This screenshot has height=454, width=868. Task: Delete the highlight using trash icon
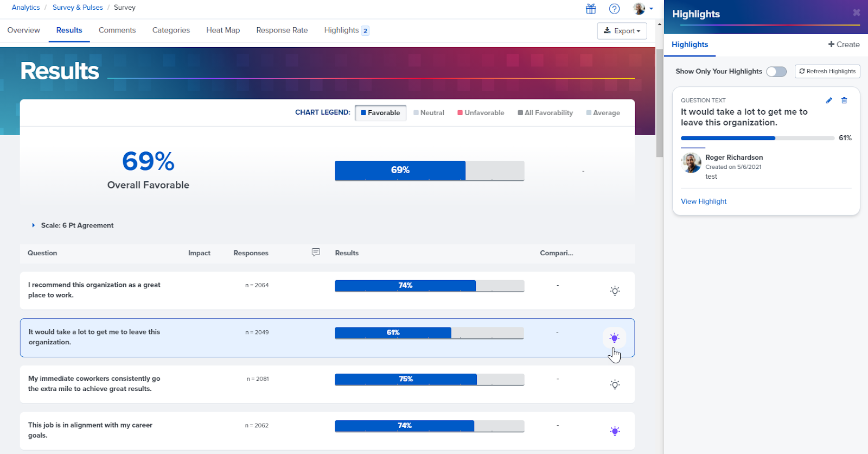point(844,100)
